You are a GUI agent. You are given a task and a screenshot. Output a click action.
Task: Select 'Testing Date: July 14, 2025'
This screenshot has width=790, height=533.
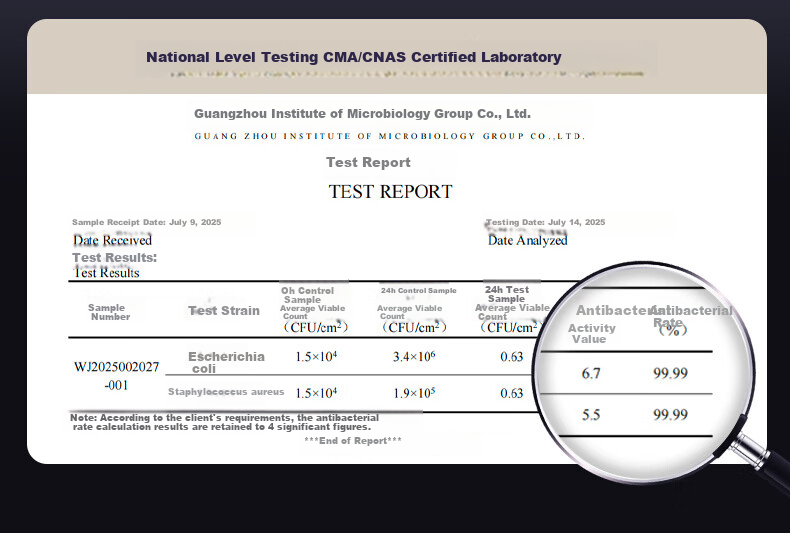click(546, 222)
